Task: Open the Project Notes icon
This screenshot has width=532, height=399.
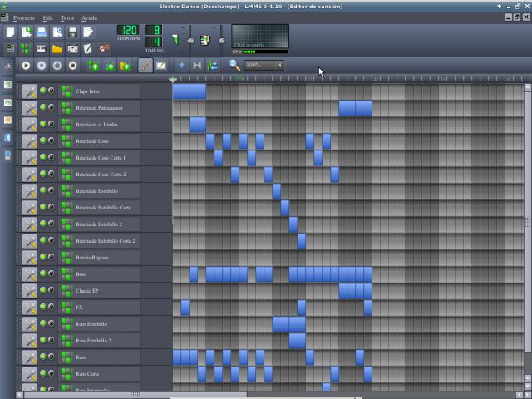Action: click(88, 49)
